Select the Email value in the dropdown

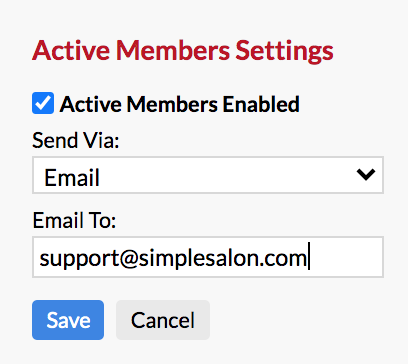[72, 177]
